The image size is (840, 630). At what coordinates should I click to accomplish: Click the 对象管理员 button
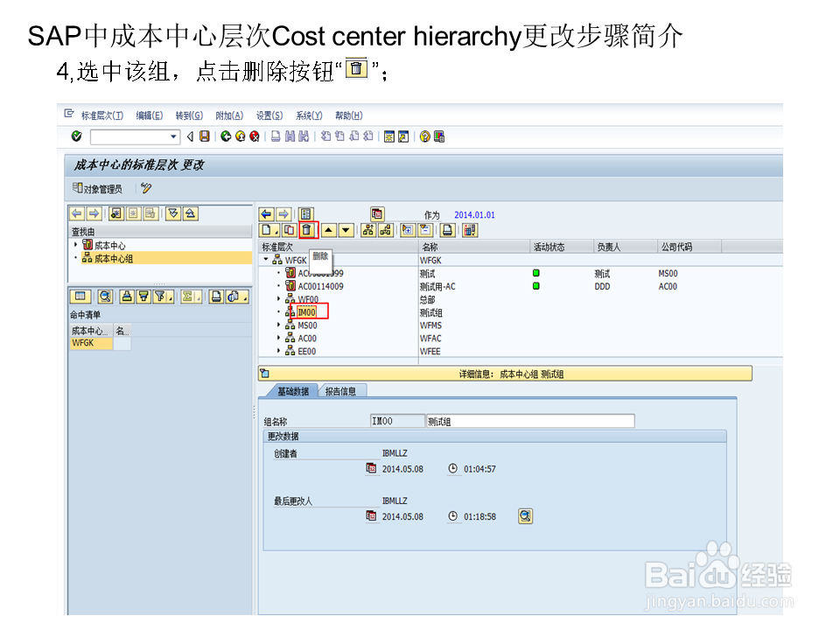pos(97,189)
